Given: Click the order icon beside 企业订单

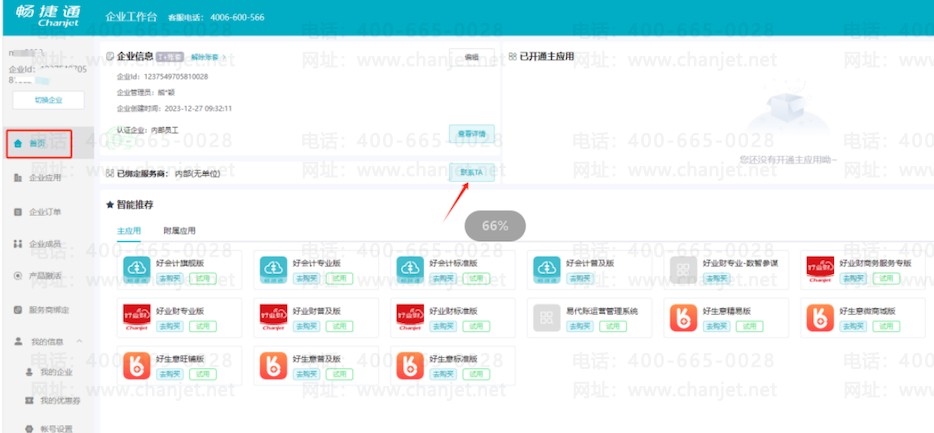Looking at the screenshot, I should point(18,211).
